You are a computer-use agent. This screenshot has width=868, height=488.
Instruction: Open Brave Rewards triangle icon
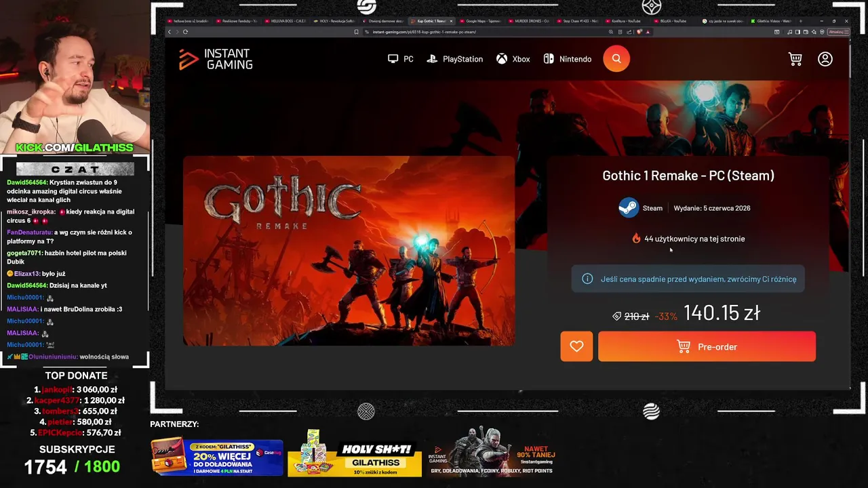coord(648,32)
